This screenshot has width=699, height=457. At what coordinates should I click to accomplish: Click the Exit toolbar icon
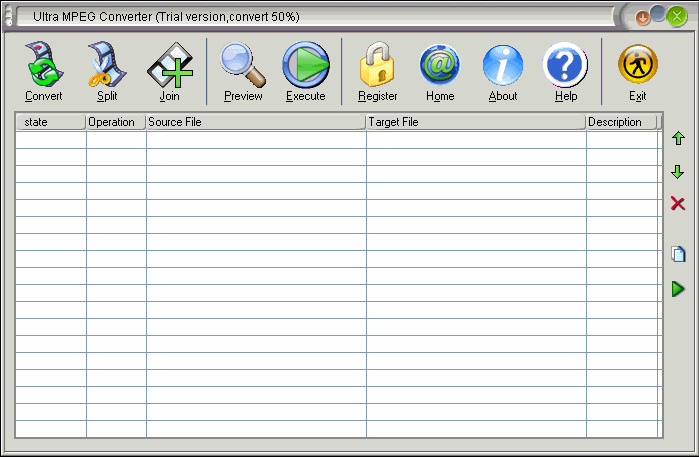pyautogui.click(x=637, y=72)
